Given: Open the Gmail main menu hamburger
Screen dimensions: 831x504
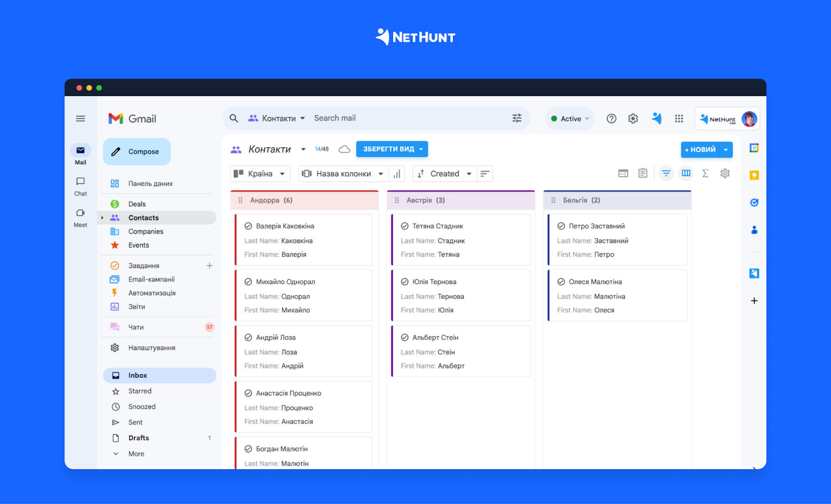Looking at the screenshot, I should [81, 118].
